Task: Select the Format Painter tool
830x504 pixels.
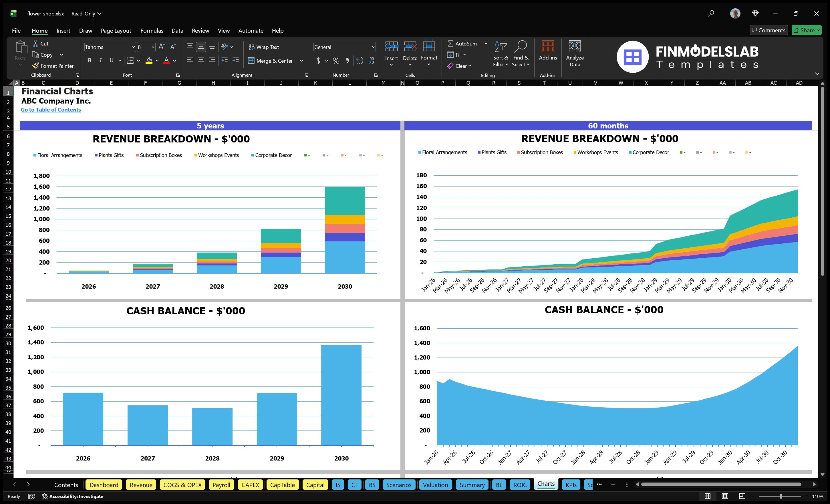Action: click(x=53, y=66)
